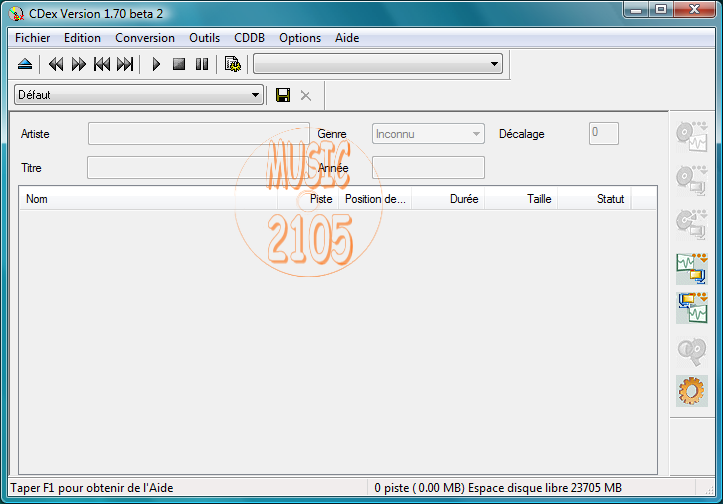Eject the CD with the eject icon
This screenshot has width=723, height=504.
click(x=25, y=64)
